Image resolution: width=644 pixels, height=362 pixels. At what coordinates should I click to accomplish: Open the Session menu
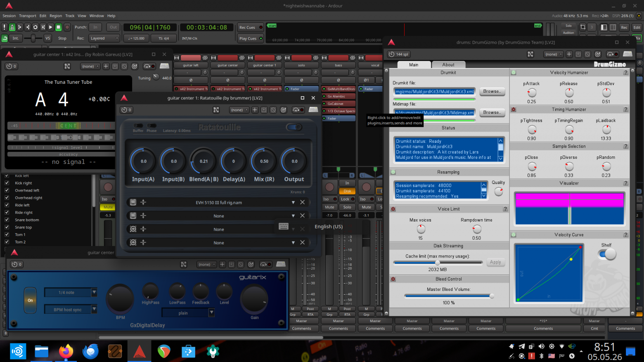[x=9, y=16]
